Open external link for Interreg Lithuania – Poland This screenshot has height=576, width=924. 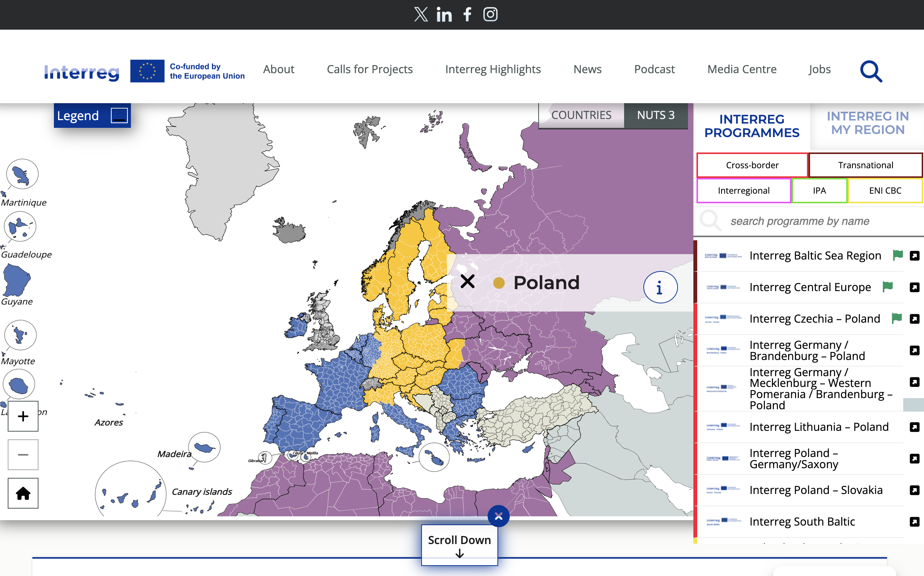point(915,427)
